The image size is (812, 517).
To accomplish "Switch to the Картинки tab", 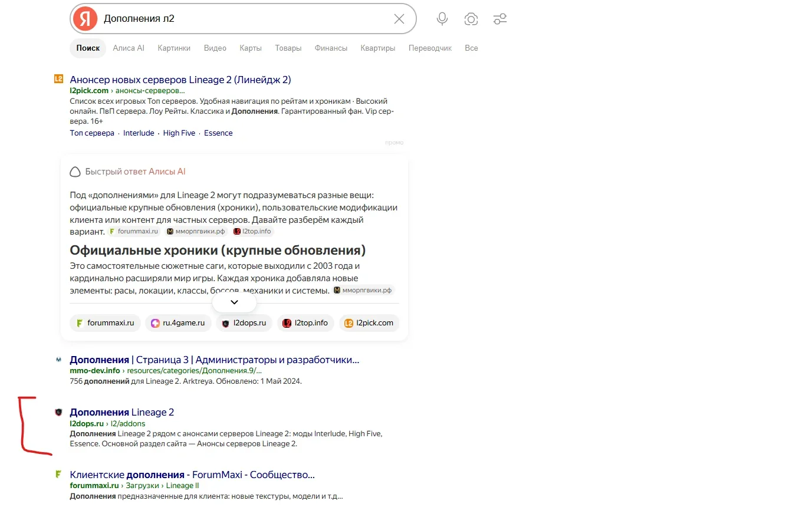I will point(174,48).
